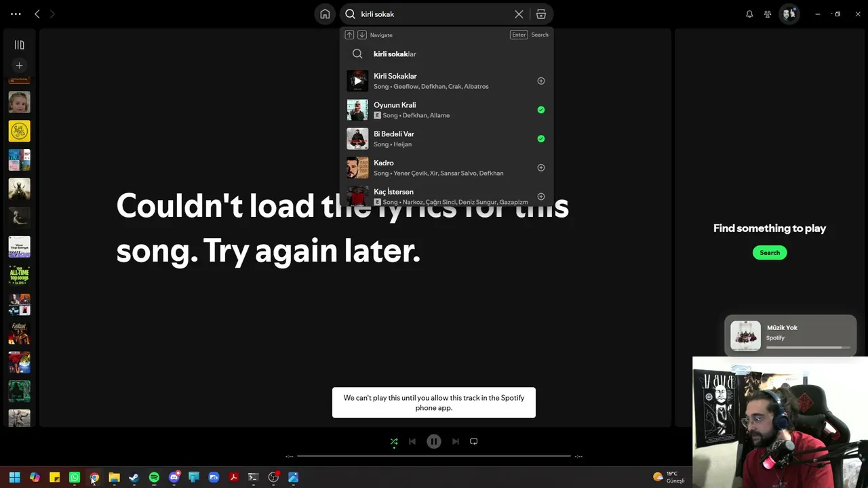This screenshot has width=868, height=488.
Task: Open the three-dot app menu
Action: [x=16, y=14]
